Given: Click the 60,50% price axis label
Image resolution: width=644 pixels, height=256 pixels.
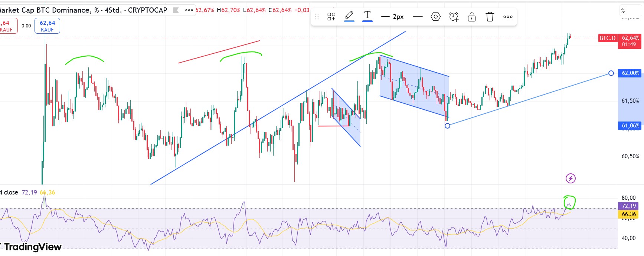Looking at the screenshot, I should [630, 156].
